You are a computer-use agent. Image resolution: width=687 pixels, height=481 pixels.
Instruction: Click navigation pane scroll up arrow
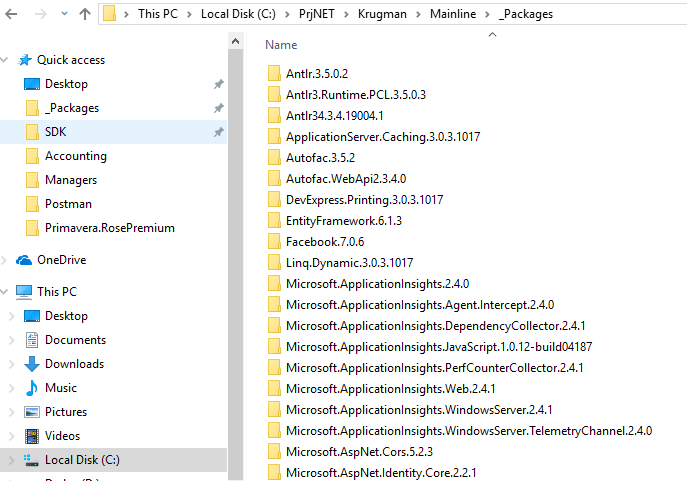235,41
